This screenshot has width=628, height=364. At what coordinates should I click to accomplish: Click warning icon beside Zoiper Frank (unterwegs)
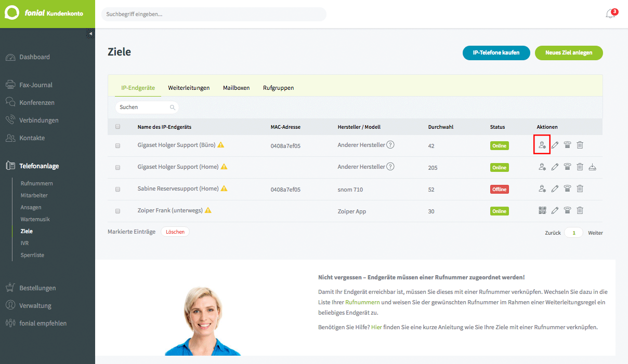pyautogui.click(x=208, y=210)
